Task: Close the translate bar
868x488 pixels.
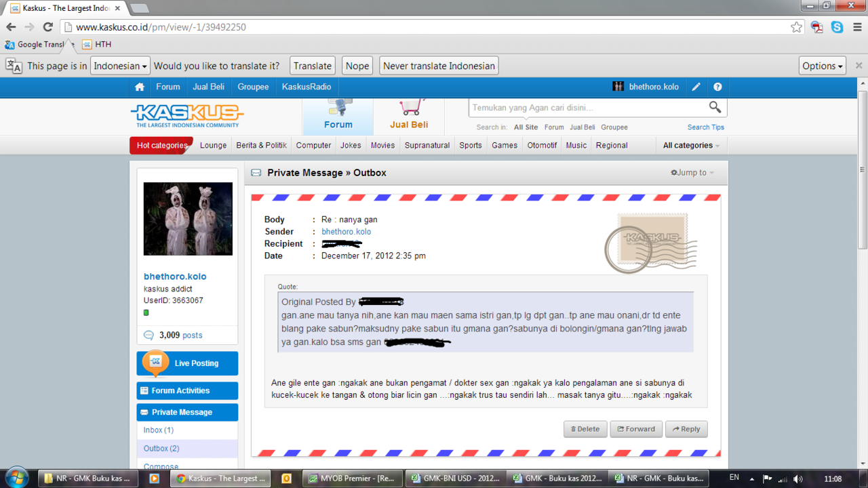Action: point(859,66)
